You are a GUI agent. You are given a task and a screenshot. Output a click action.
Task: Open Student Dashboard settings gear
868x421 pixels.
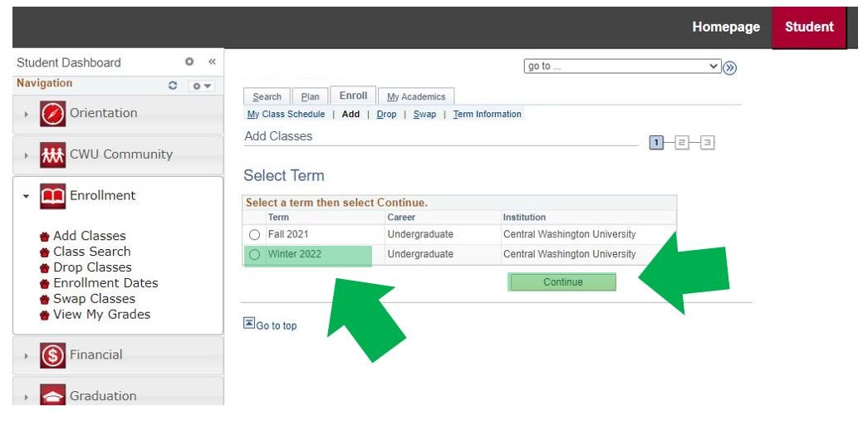click(x=189, y=62)
